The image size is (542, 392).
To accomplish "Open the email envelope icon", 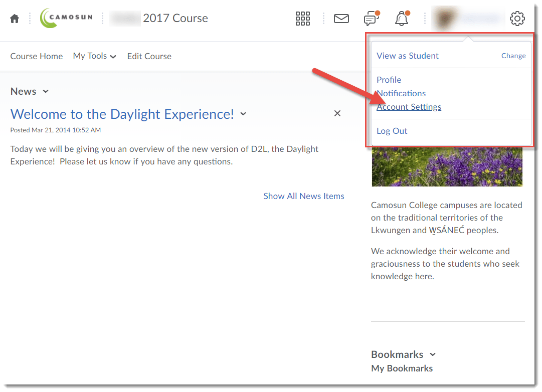I will coord(341,19).
